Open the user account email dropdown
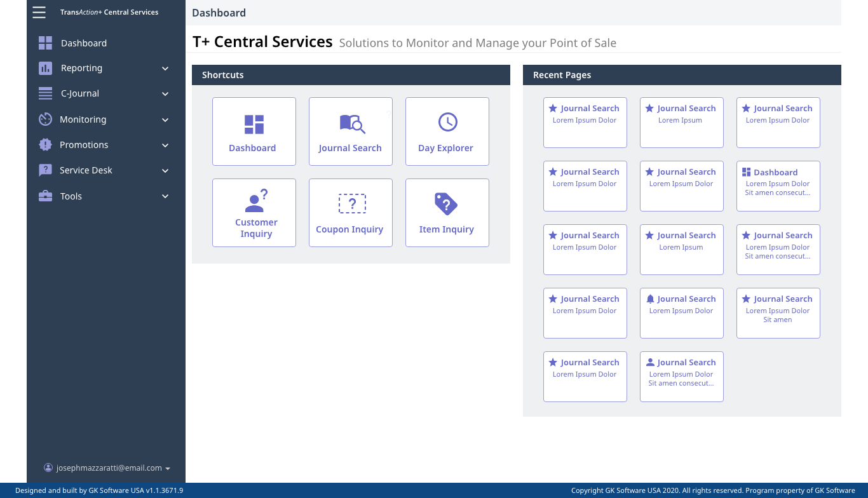Image resolution: width=868 pixels, height=498 pixels. point(107,468)
